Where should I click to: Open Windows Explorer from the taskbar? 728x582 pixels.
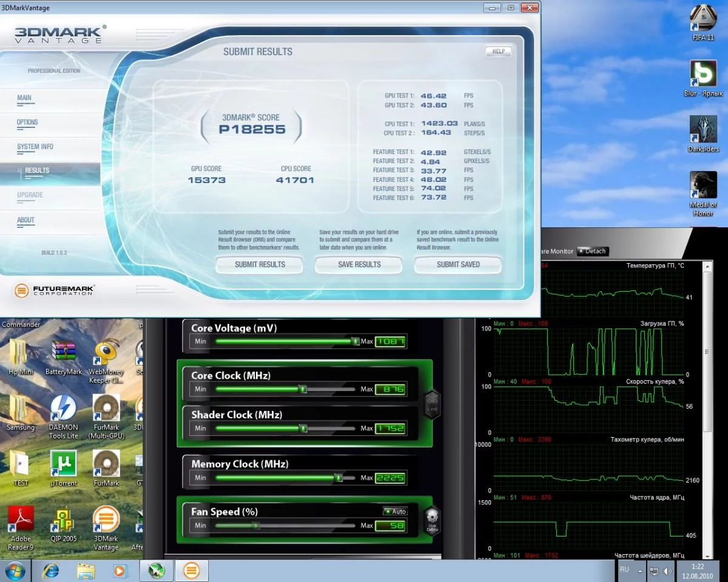pos(86,570)
